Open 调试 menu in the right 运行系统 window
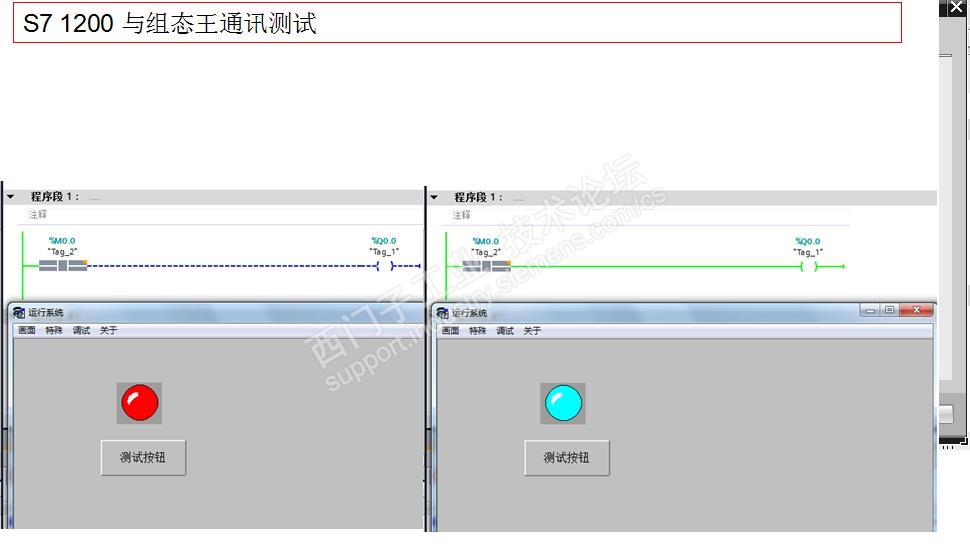Viewport: 970px width, 545px height. click(505, 331)
